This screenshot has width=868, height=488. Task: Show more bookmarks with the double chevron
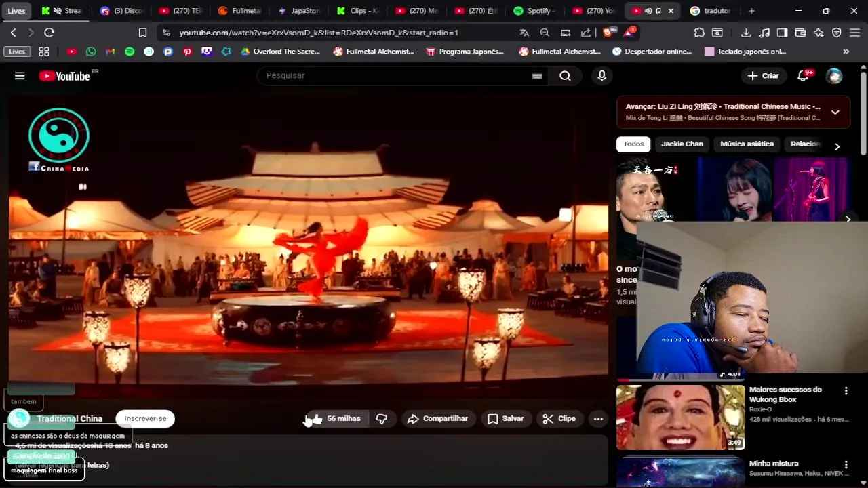(846, 52)
